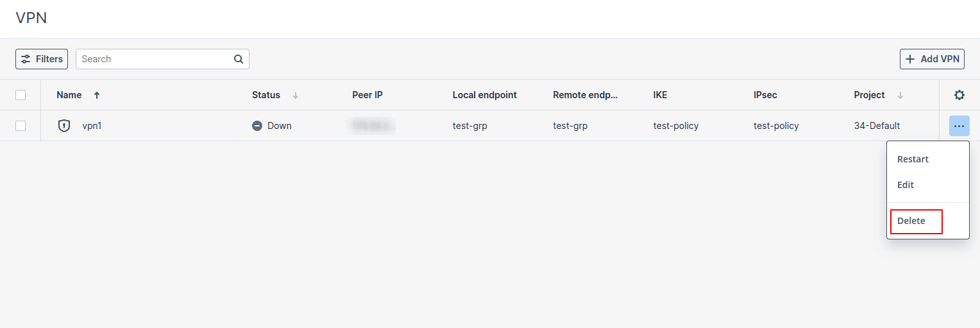The image size is (980, 328).
Task: Click the search magnifier icon
Action: pos(239,59)
